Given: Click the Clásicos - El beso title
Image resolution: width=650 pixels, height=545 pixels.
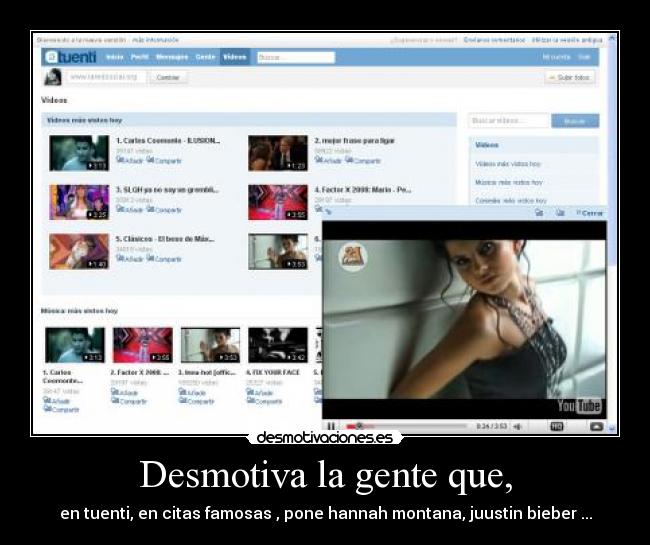Looking at the screenshot, I should point(165,239).
